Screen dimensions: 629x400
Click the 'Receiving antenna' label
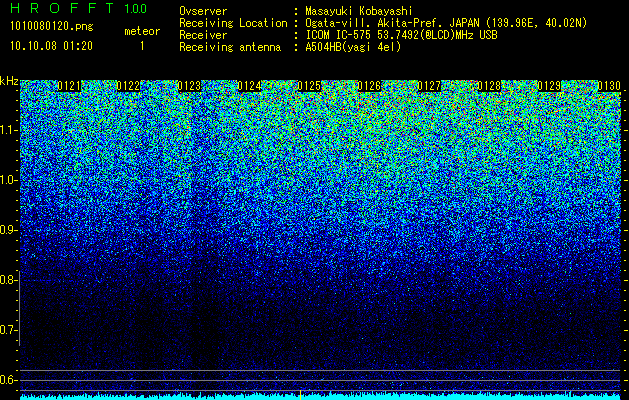pyautogui.click(x=230, y=47)
